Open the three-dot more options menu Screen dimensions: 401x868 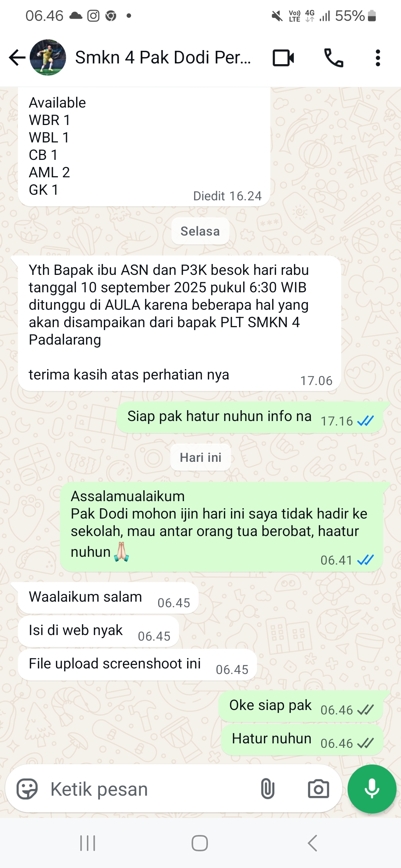(x=378, y=58)
